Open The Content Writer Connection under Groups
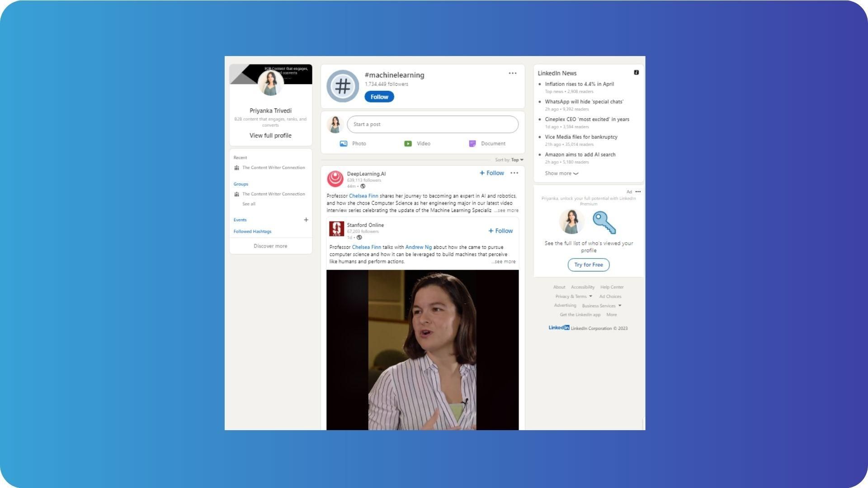Screen dimensions: 868x488 (x=274, y=194)
